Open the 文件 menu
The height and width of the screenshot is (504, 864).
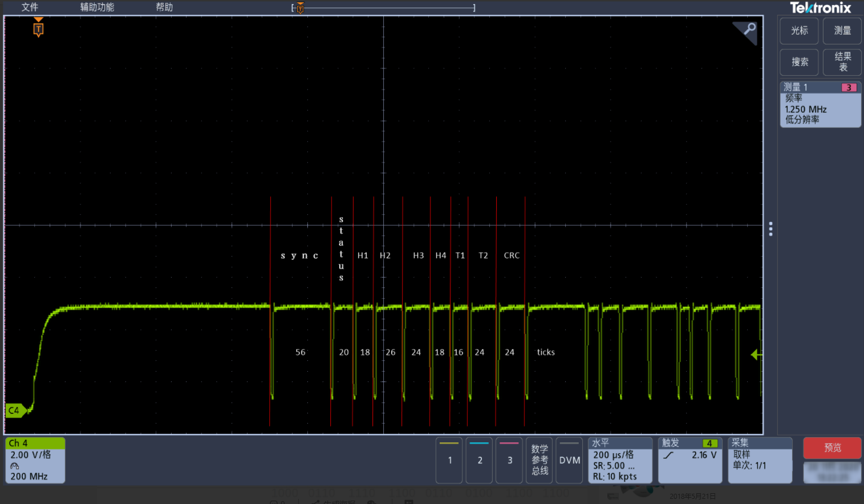point(29,7)
